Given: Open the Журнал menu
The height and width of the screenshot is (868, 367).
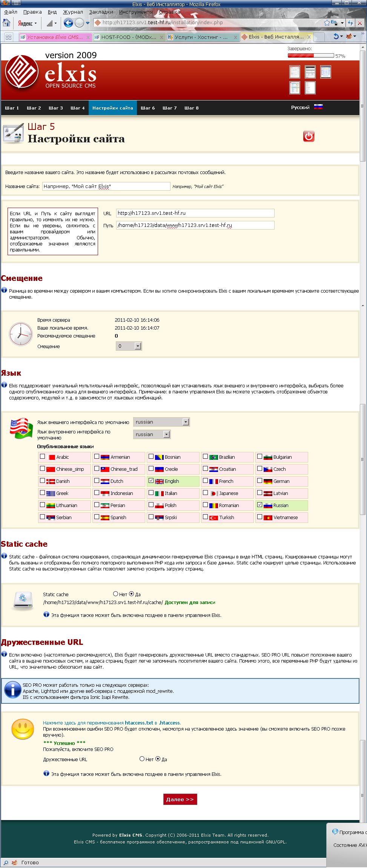Looking at the screenshot, I should pos(73,12).
